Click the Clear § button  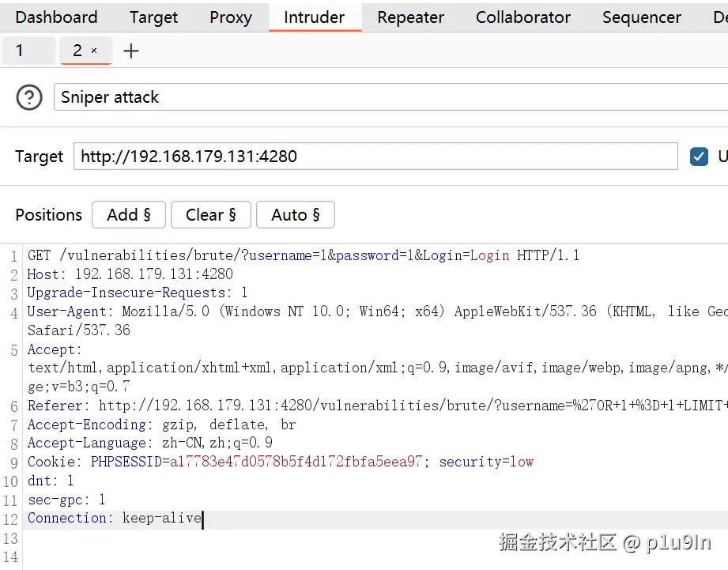pyautogui.click(x=211, y=214)
